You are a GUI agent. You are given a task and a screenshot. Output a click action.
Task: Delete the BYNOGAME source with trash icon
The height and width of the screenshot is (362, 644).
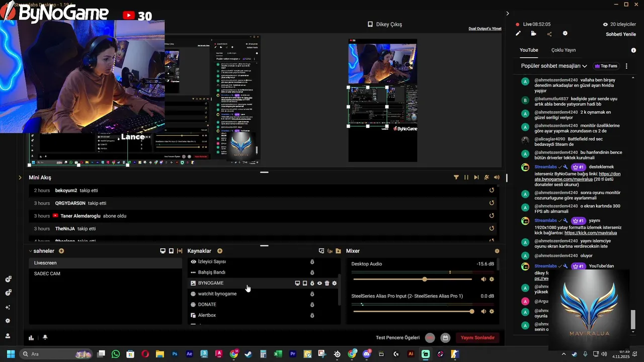click(x=327, y=283)
